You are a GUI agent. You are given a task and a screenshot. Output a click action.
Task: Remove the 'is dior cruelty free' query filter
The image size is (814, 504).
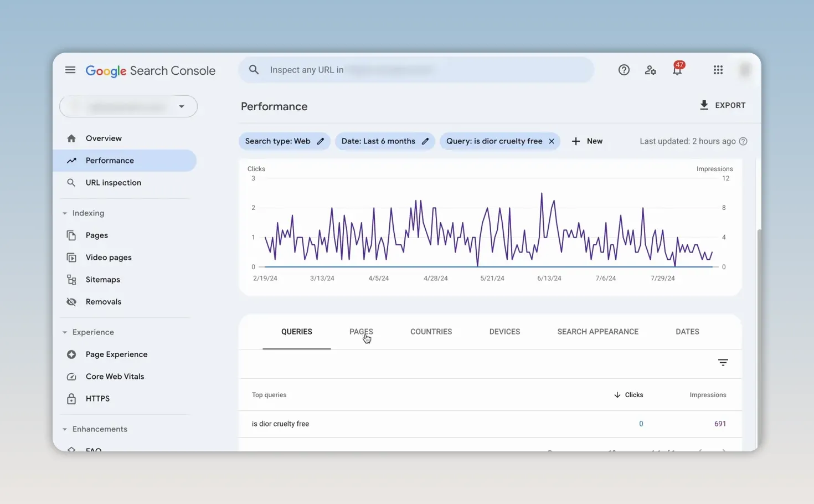coord(552,141)
